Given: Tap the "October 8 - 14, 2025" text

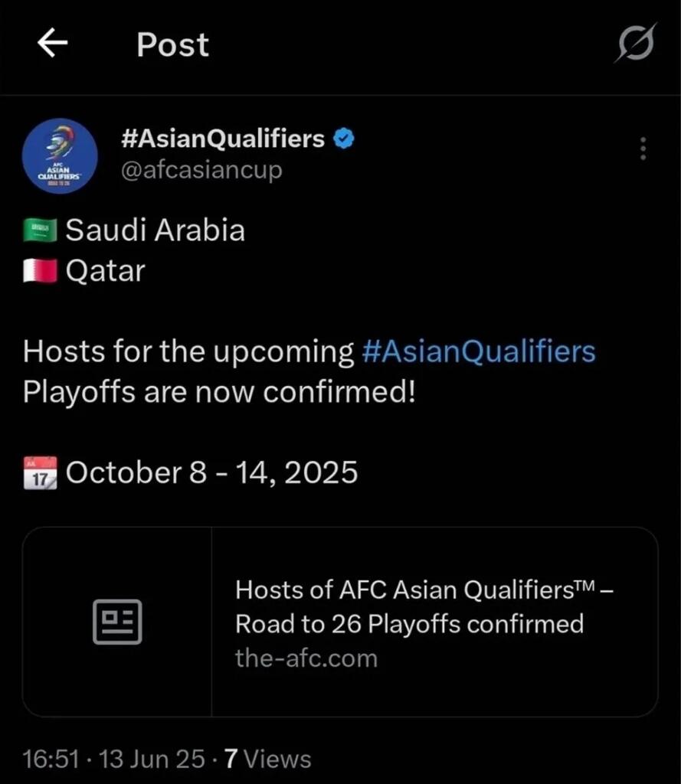Looking at the screenshot, I should (x=212, y=472).
